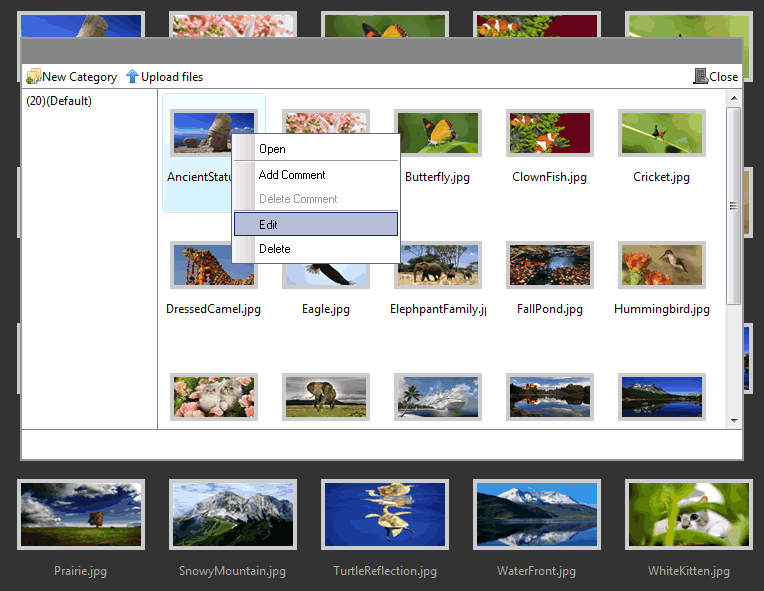Click the Close door icon

click(700, 77)
